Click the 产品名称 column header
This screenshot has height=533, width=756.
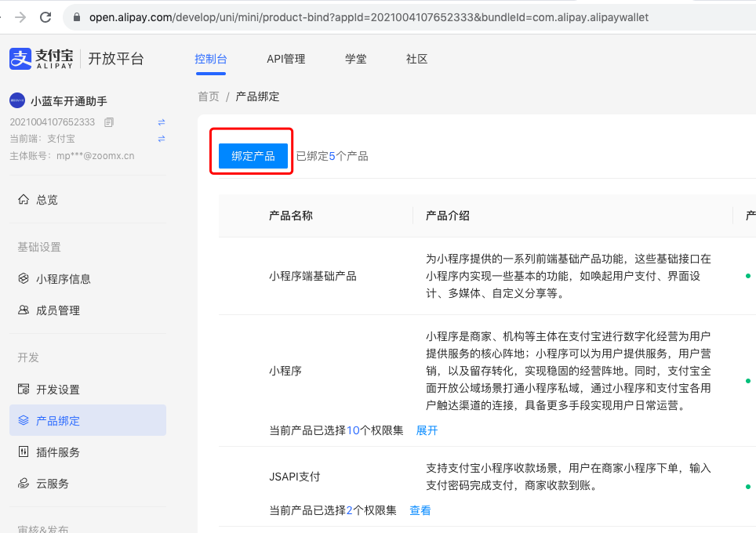click(x=291, y=216)
